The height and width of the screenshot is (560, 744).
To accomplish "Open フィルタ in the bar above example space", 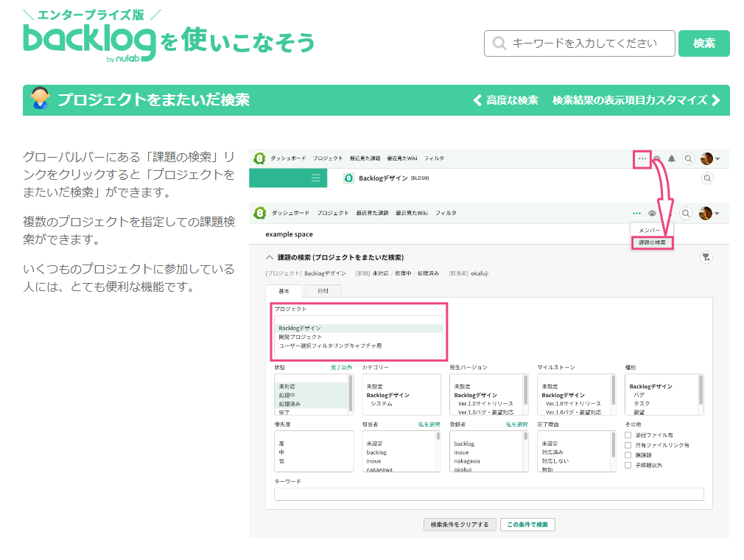I will pos(446,213).
